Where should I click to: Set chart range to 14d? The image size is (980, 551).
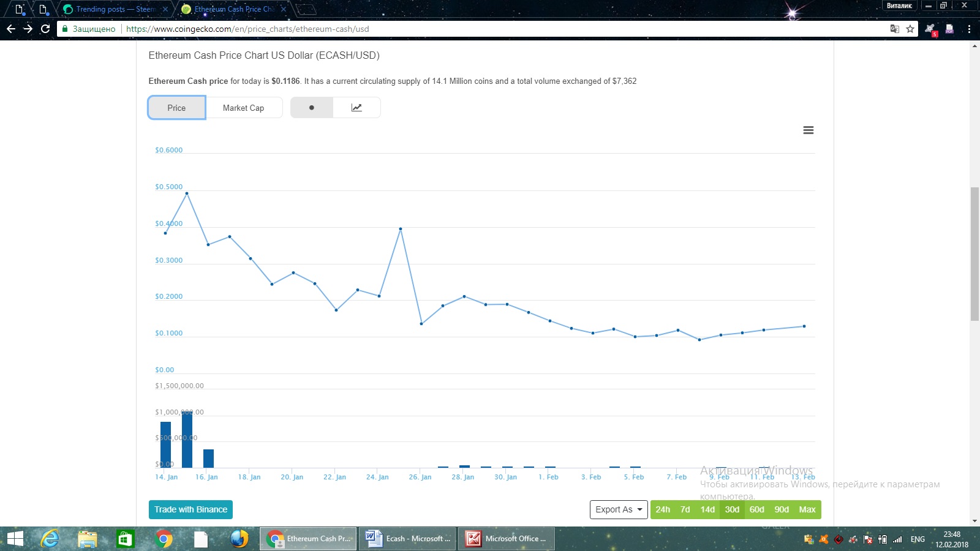(707, 509)
